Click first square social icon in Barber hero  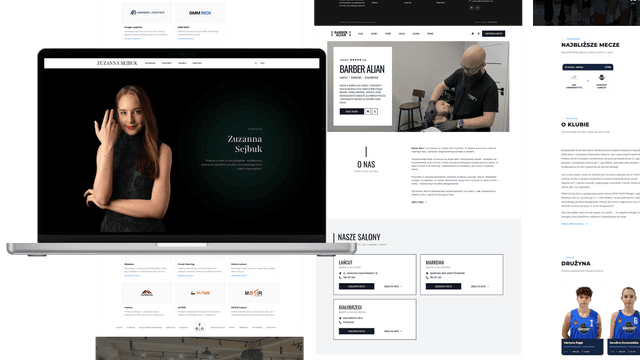click(368, 111)
